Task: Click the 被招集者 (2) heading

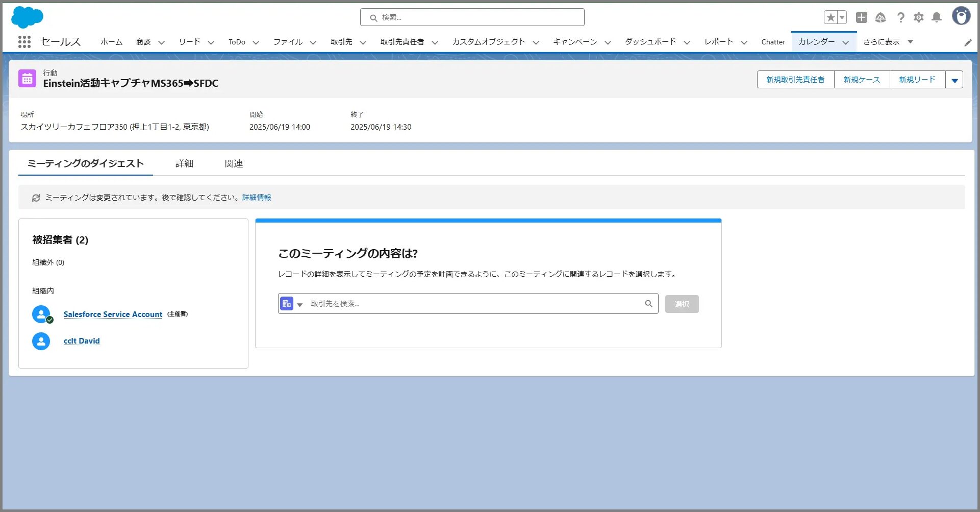Action: pos(60,240)
